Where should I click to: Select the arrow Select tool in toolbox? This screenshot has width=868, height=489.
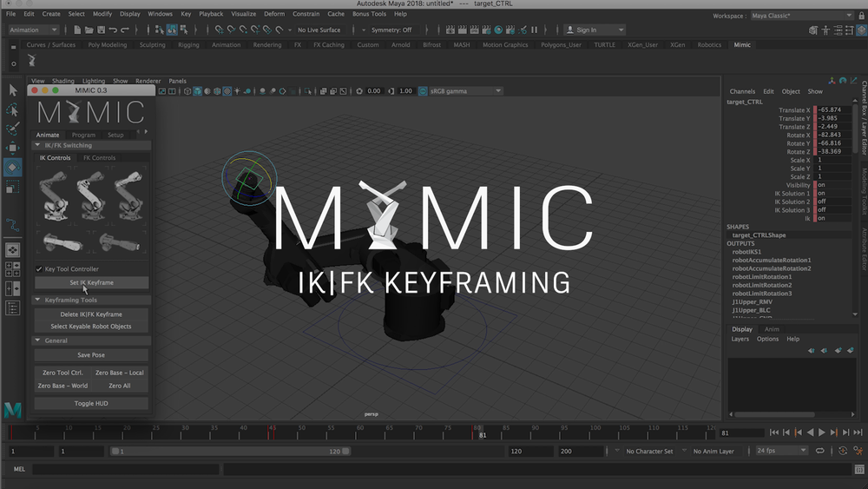(13, 90)
